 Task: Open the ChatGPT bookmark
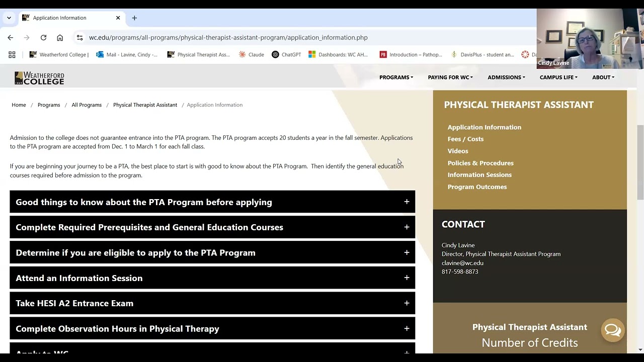[286, 54]
